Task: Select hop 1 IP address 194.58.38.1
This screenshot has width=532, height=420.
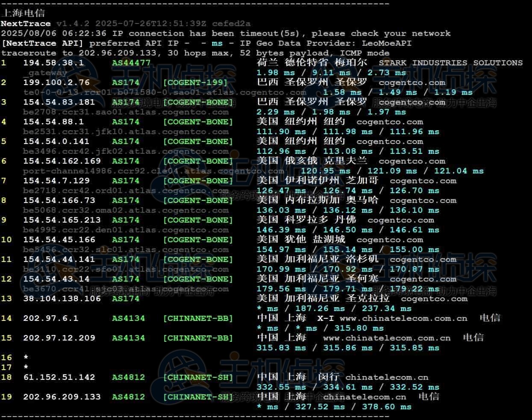Action: pyautogui.click(x=53, y=63)
